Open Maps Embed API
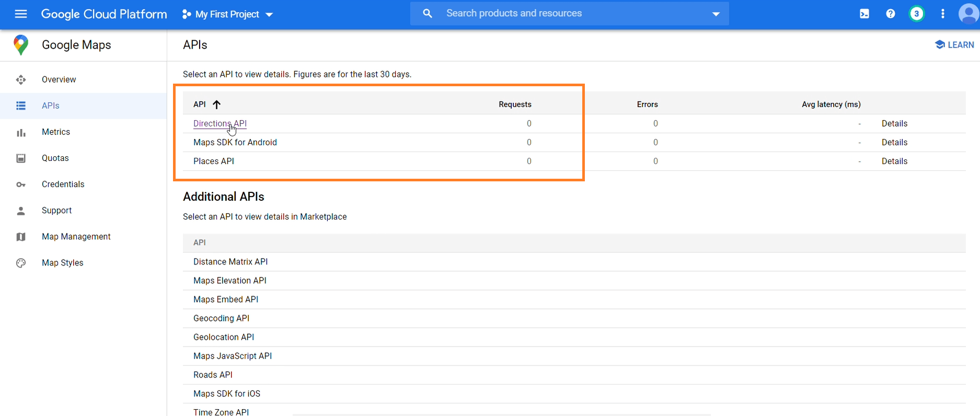The height and width of the screenshot is (416, 980). coord(226,299)
